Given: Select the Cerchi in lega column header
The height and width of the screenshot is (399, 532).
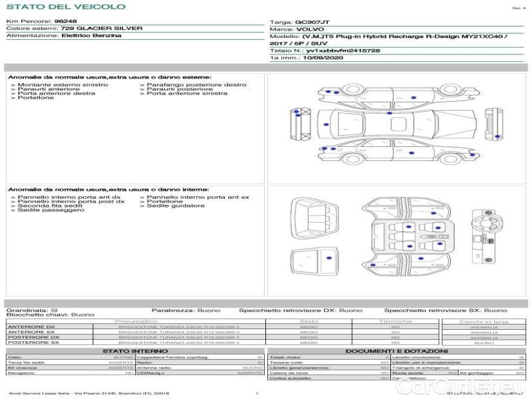Looking at the screenshot, I should [x=483, y=321].
